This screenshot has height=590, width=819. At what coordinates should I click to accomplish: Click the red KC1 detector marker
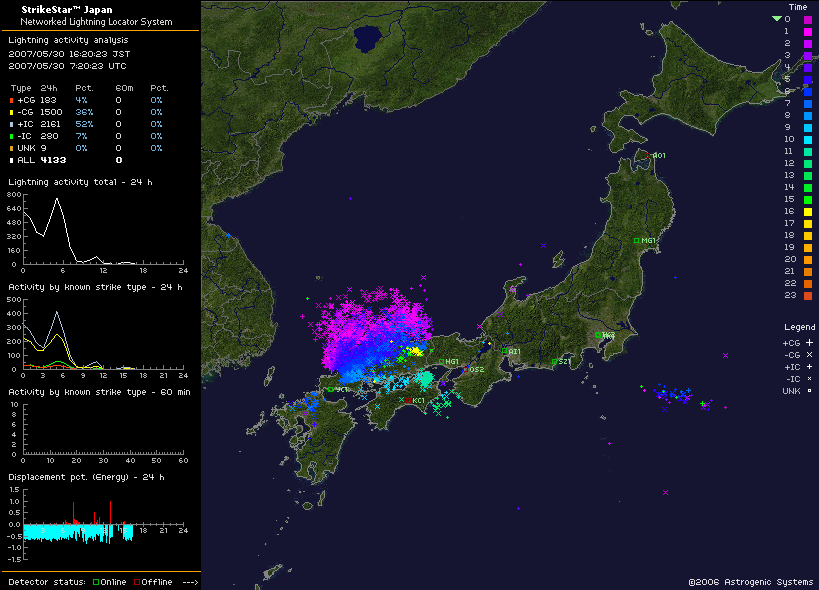[409, 400]
